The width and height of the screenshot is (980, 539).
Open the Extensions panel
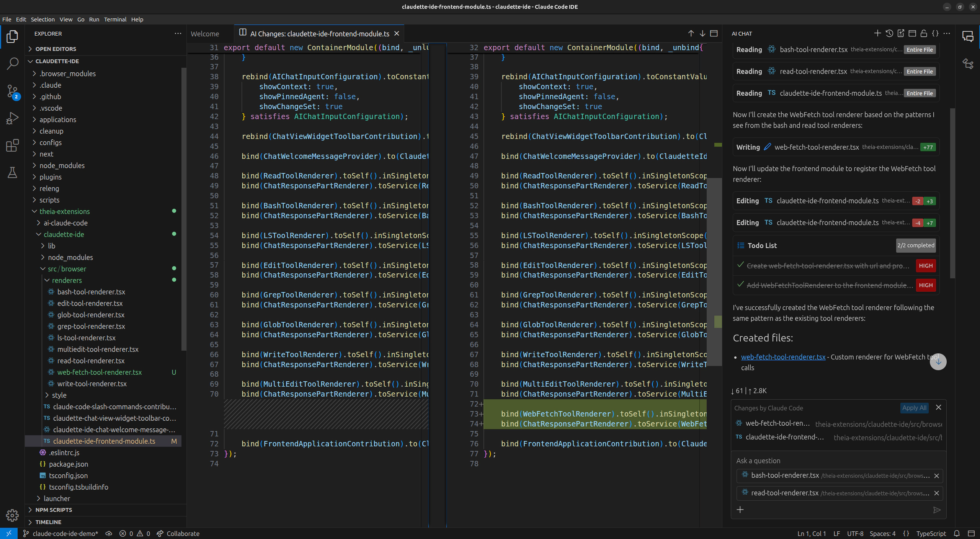[x=12, y=145]
